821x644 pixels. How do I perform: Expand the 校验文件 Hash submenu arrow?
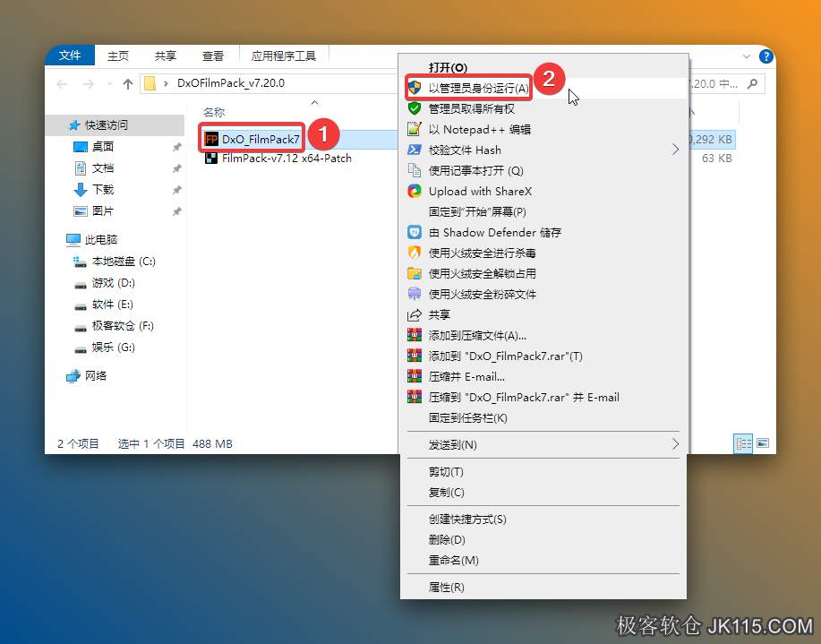click(675, 150)
